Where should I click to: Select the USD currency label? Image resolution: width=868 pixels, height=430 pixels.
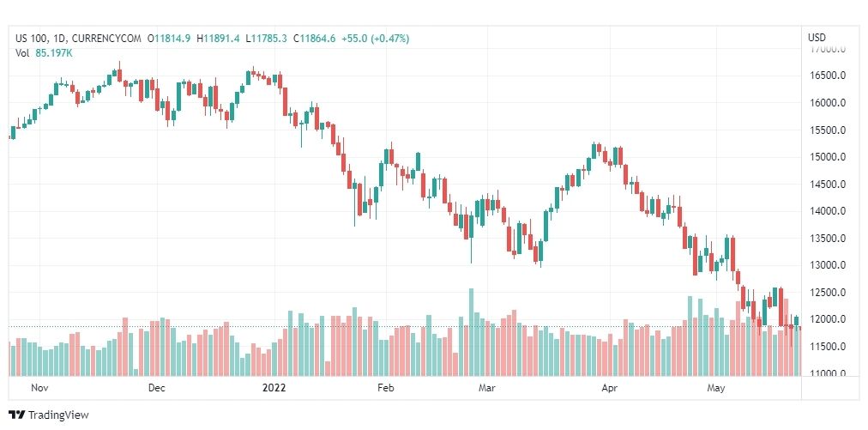(817, 38)
